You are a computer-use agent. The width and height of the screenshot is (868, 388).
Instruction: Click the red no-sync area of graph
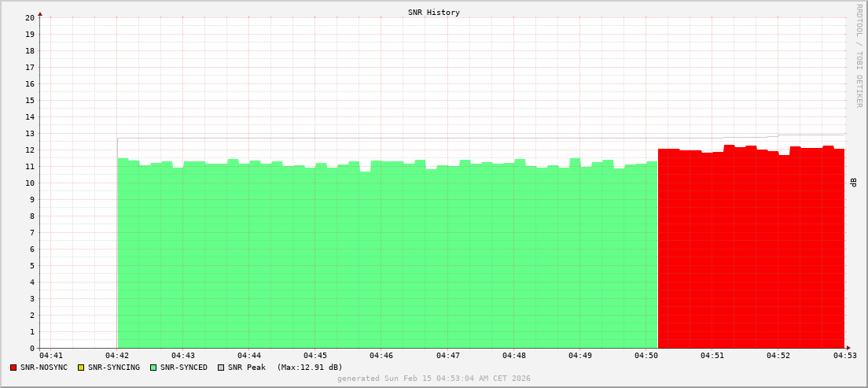[x=751, y=252]
